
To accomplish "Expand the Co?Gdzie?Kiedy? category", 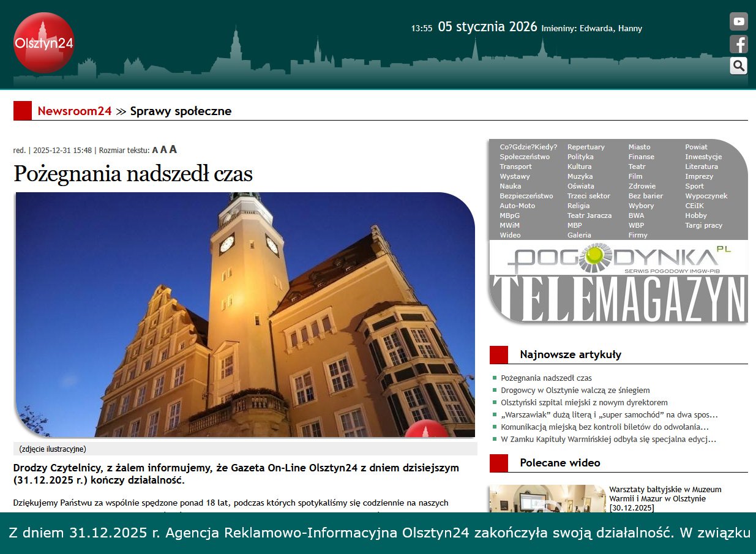I will tap(528, 146).
